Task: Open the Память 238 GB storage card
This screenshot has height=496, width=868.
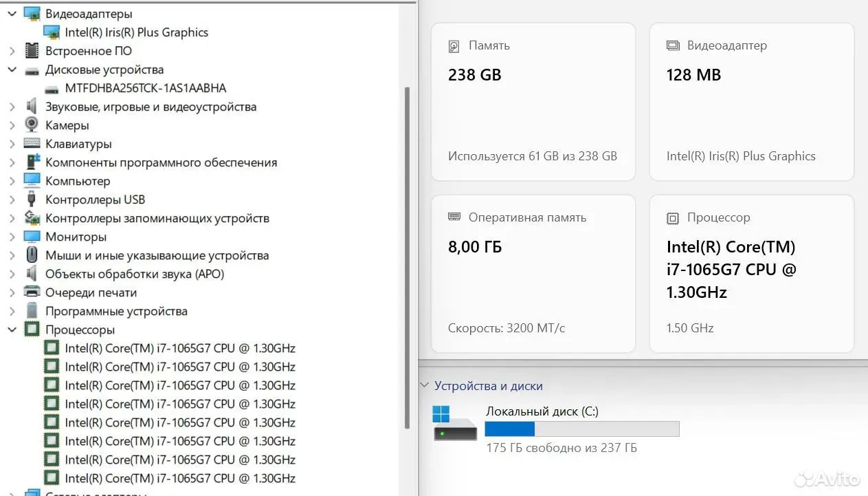Action: pos(533,102)
